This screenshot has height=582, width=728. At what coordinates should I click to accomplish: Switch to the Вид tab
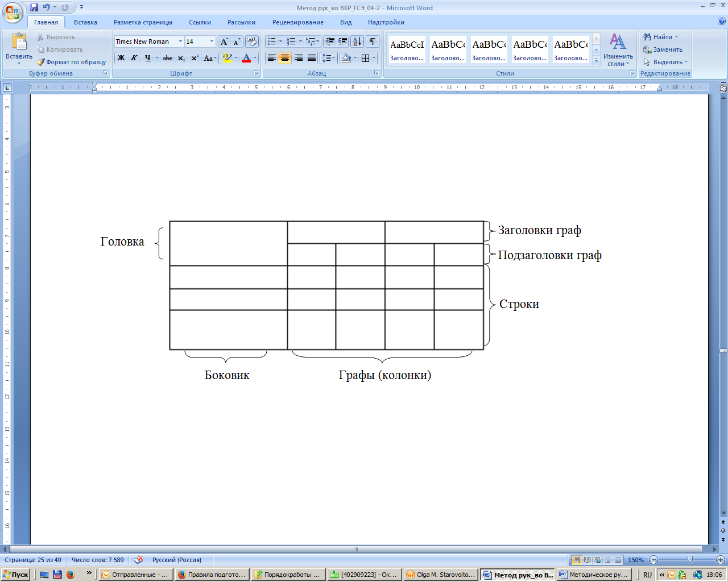click(346, 22)
